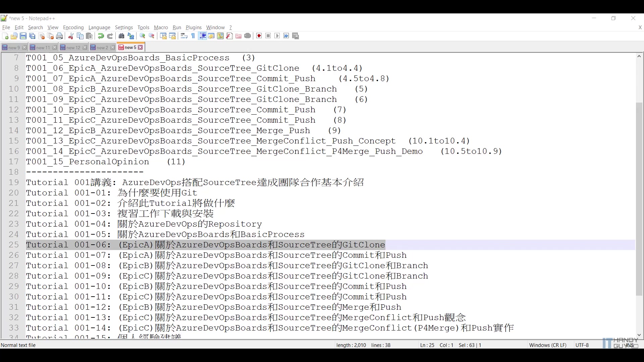644x362 pixels.
Task: Click the Save All toolbar icon
Action: click(32, 36)
